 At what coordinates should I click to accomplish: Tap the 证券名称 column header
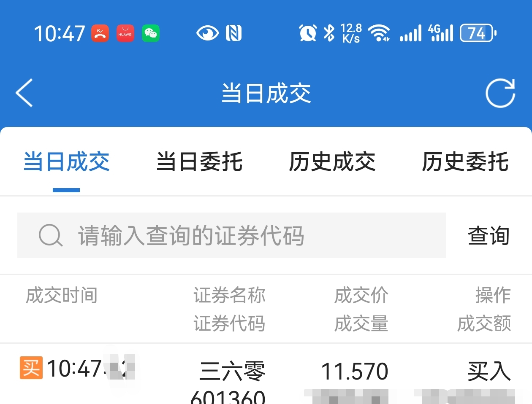click(x=229, y=295)
